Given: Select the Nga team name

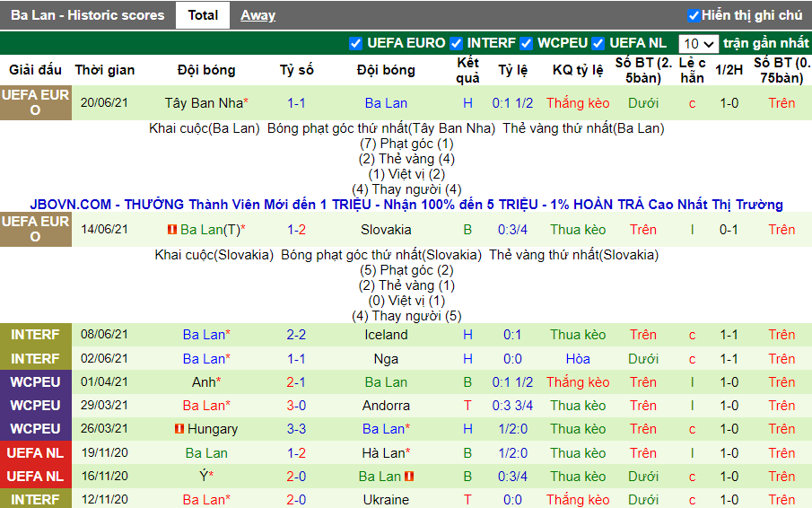Looking at the screenshot, I should (x=386, y=359).
